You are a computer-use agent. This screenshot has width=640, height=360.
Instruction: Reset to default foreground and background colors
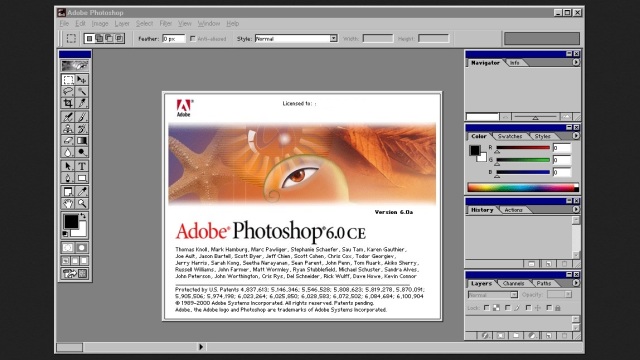[x=65, y=234]
